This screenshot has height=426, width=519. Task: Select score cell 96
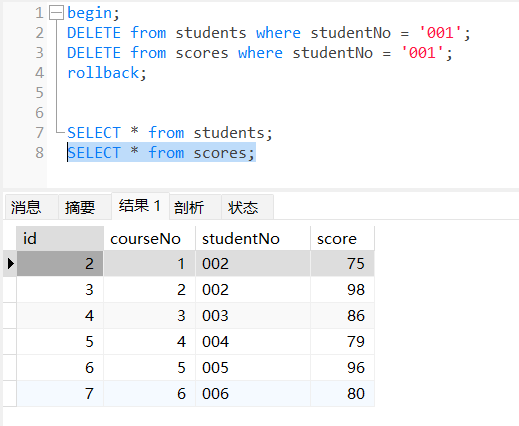coord(342,368)
